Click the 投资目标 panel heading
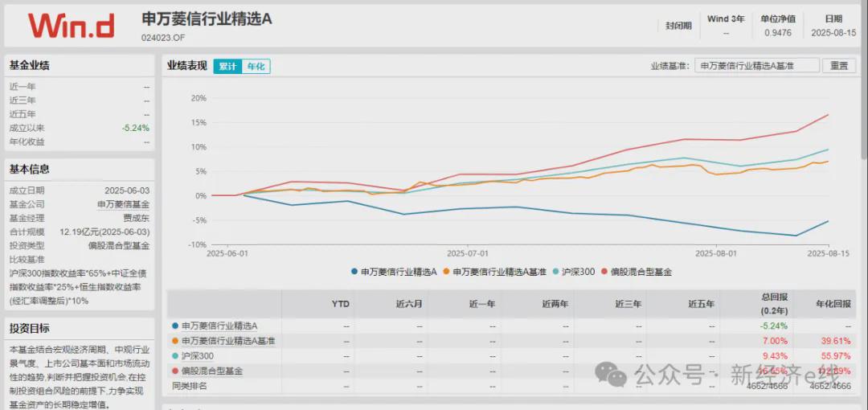 (30, 328)
